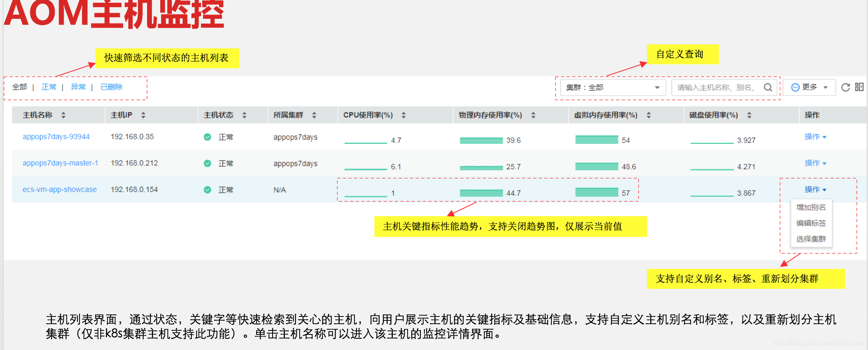This screenshot has height=350, width=868.
Task: Sort by 主机IP column arrows
Action: coord(143,115)
